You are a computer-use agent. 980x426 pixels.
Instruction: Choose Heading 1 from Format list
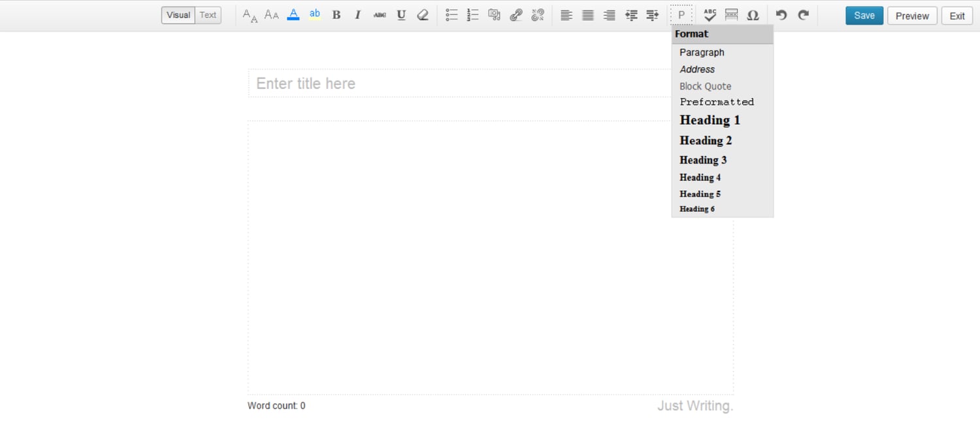click(x=710, y=120)
